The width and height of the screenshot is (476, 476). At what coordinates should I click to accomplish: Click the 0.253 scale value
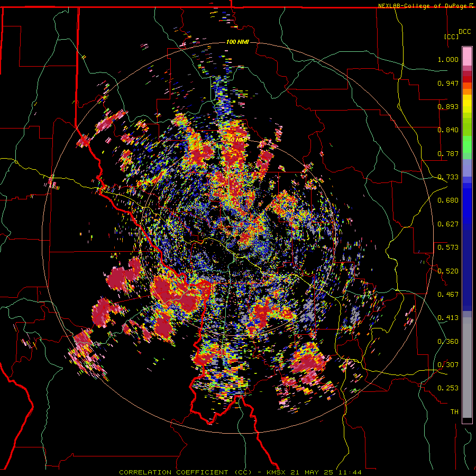click(x=448, y=388)
